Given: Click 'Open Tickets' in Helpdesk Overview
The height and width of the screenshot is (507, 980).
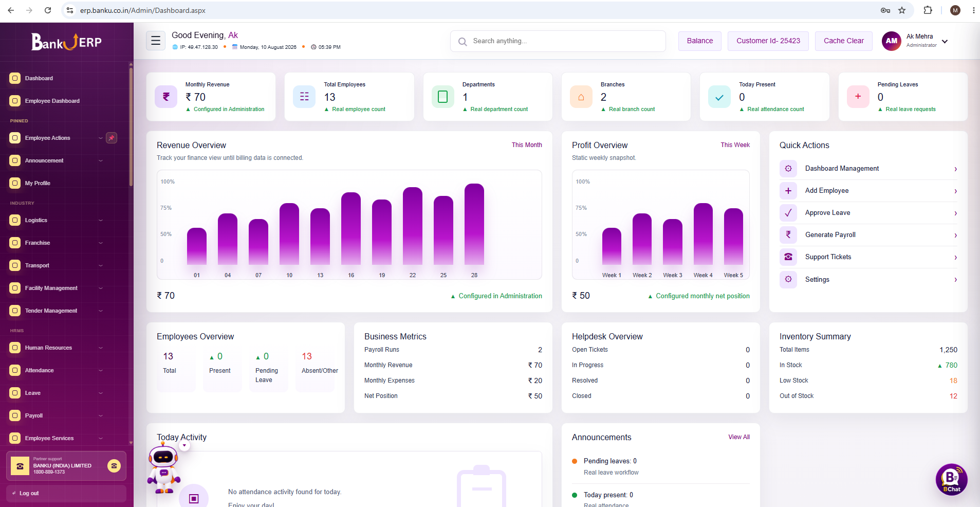Looking at the screenshot, I should coord(589,350).
